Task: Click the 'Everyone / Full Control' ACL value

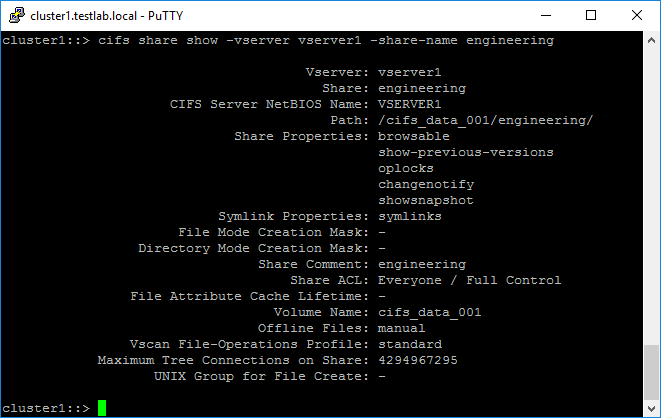Action: tap(469, 280)
